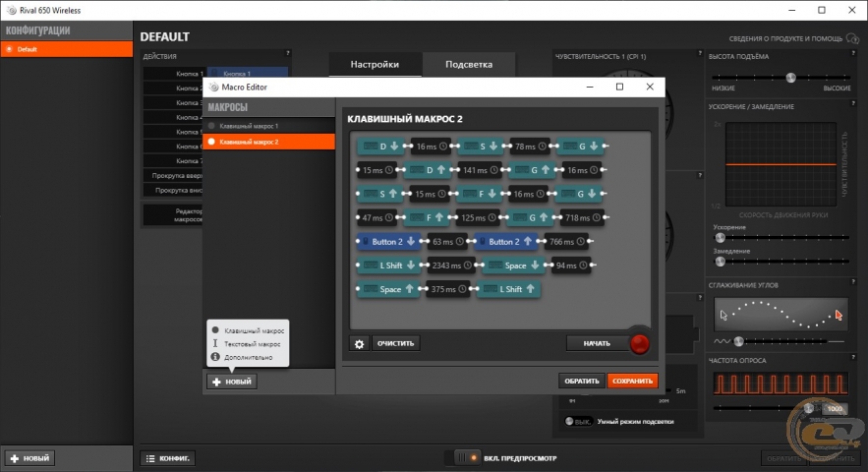Switch to the Настройки tab
Viewport: 868px width, 472px height.
375,64
